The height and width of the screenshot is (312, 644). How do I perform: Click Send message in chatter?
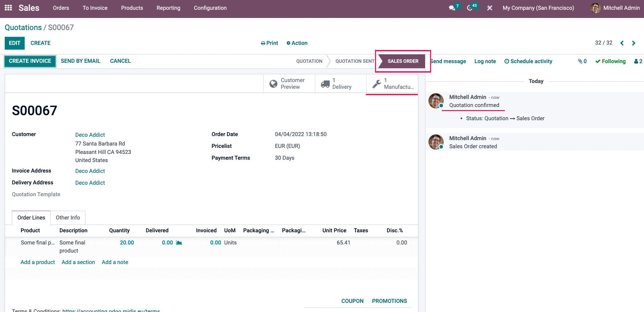[x=448, y=61]
